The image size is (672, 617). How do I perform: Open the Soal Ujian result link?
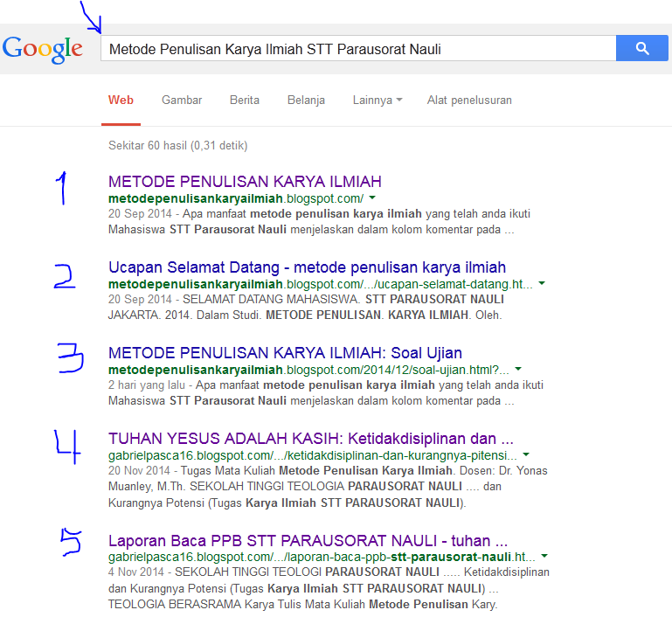click(x=285, y=353)
